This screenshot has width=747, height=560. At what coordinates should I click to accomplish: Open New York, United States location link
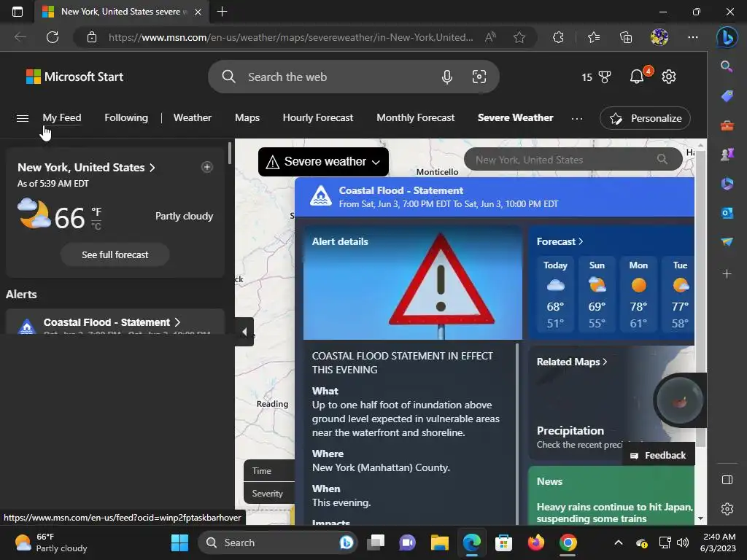86,168
